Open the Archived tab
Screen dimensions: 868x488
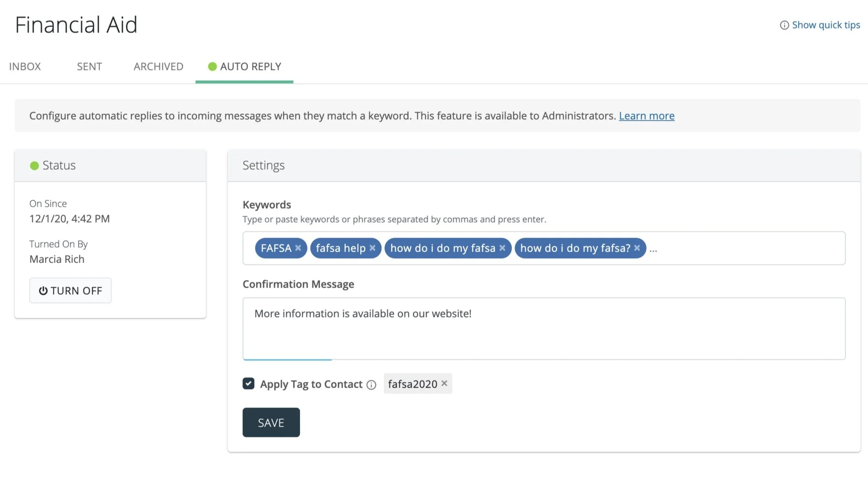[158, 67]
